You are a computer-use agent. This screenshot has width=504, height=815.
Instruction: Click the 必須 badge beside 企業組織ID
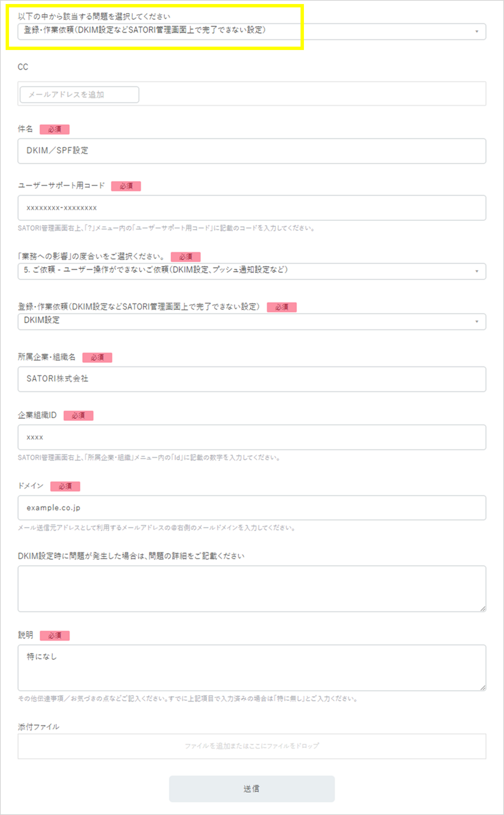tap(78, 415)
